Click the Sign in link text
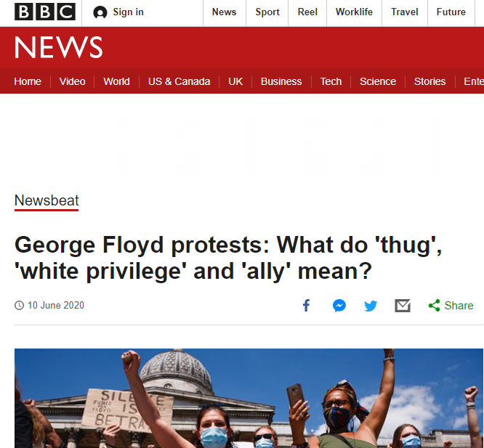Screen dimensions: 484x448 128,12
